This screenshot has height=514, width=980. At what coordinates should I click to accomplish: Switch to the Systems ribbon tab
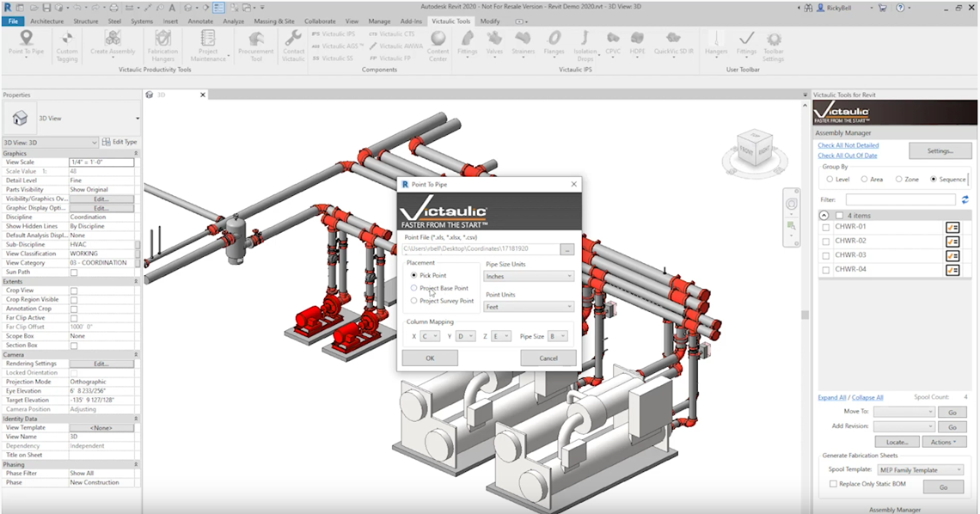coord(142,21)
